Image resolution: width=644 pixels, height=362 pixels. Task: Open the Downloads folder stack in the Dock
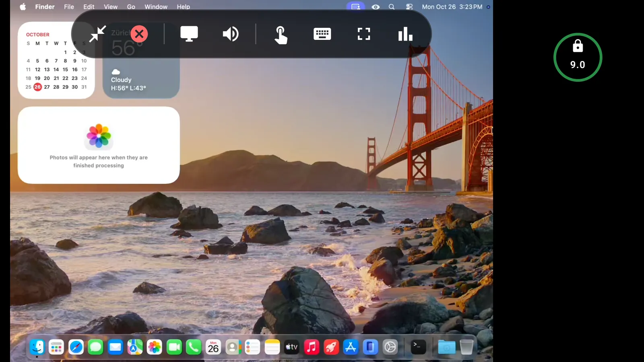pos(447,347)
